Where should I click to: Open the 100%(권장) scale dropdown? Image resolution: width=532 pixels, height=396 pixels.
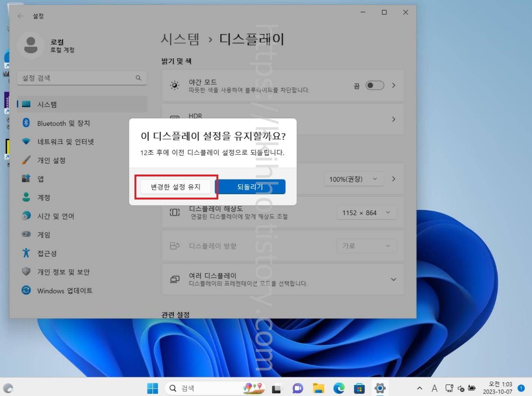tap(353, 179)
